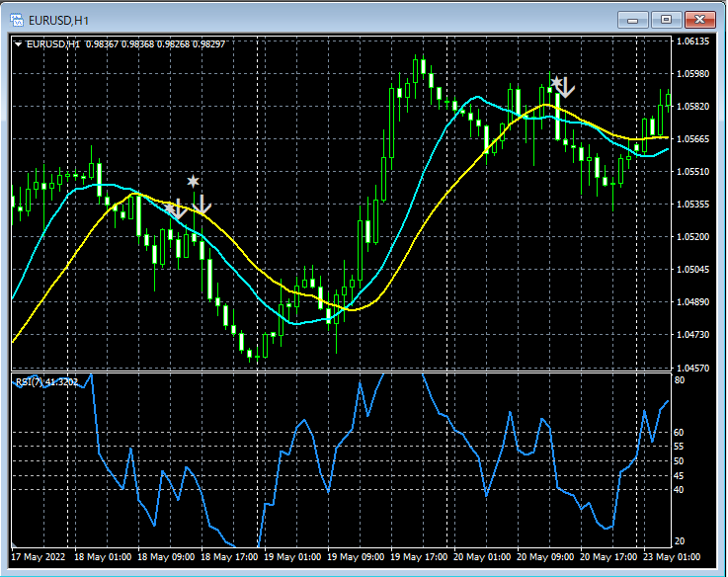Click the 1.05045 price level label
The height and width of the screenshot is (577, 728).
pos(693,270)
